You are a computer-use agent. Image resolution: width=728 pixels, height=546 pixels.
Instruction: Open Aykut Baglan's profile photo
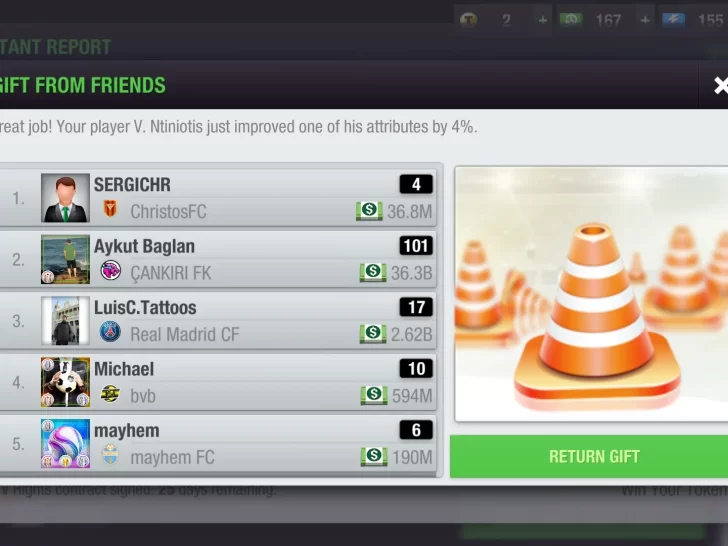pos(65,259)
